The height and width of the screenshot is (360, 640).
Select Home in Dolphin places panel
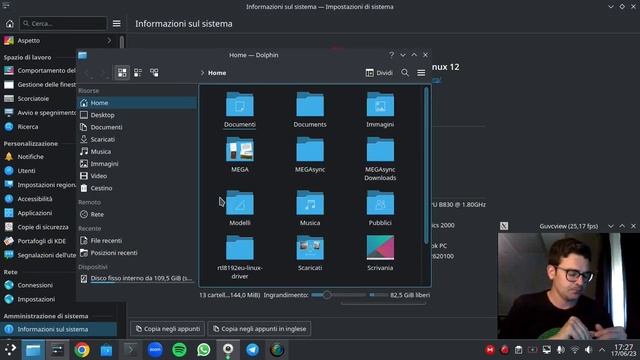click(x=137, y=103)
